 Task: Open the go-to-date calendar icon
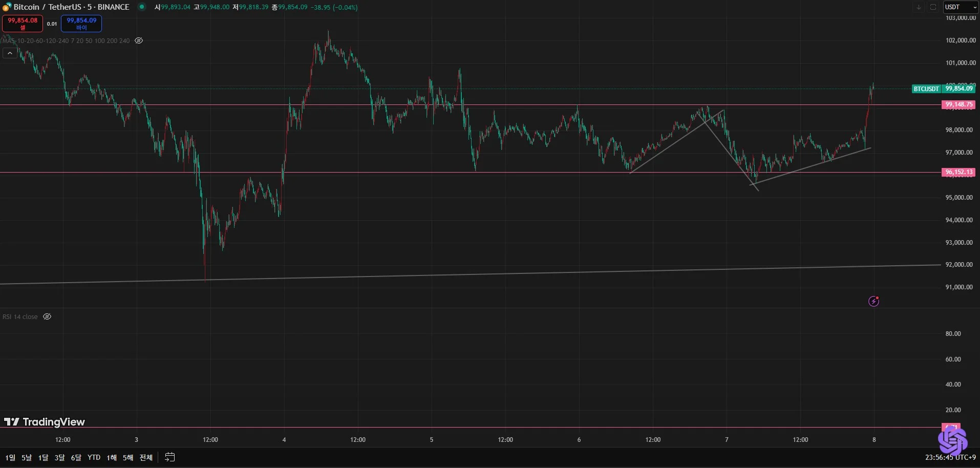[170, 457]
